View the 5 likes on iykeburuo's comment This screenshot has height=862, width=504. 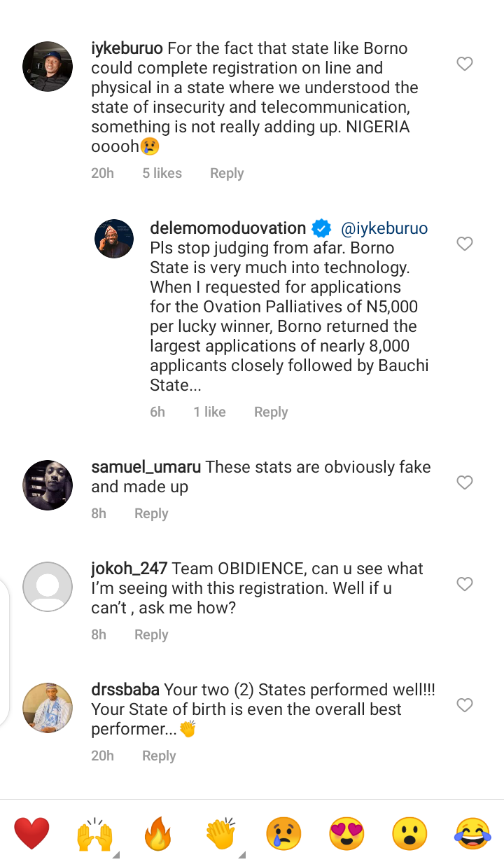[x=162, y=173]
